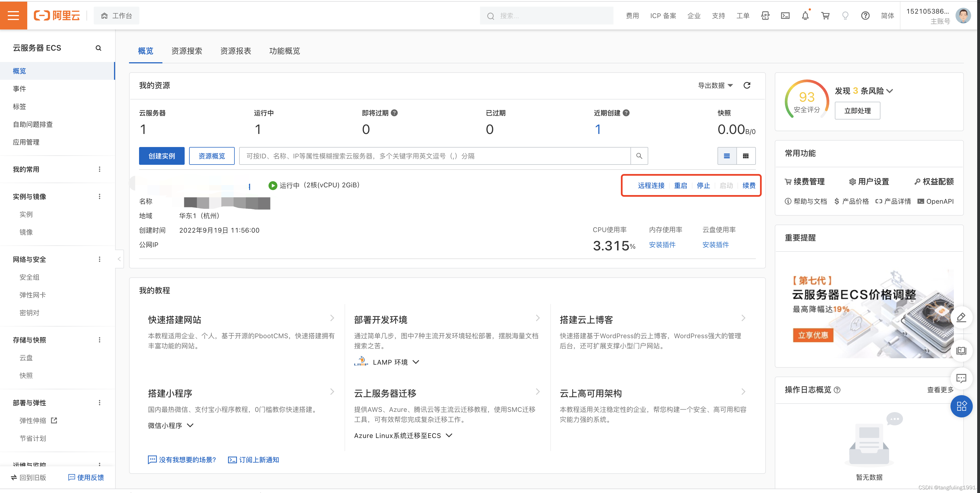
Task: Open the shopping cart icon
Action: coord(825,16)
